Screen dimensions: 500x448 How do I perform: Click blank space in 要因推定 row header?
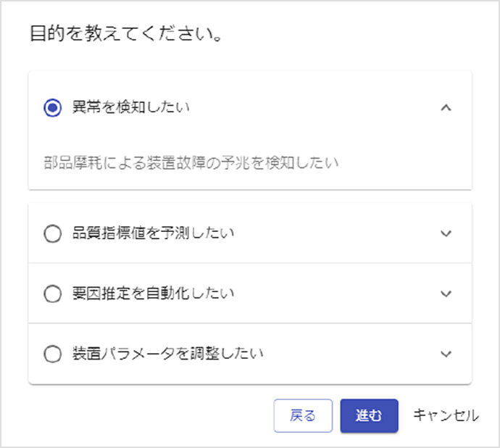tap(333, 294)
